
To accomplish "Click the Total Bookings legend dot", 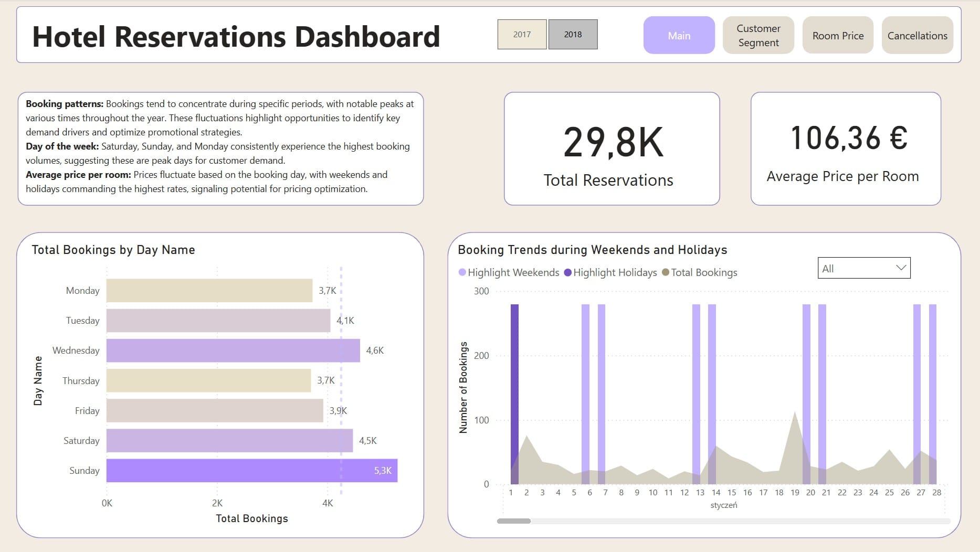I will (x=666, y=272).
